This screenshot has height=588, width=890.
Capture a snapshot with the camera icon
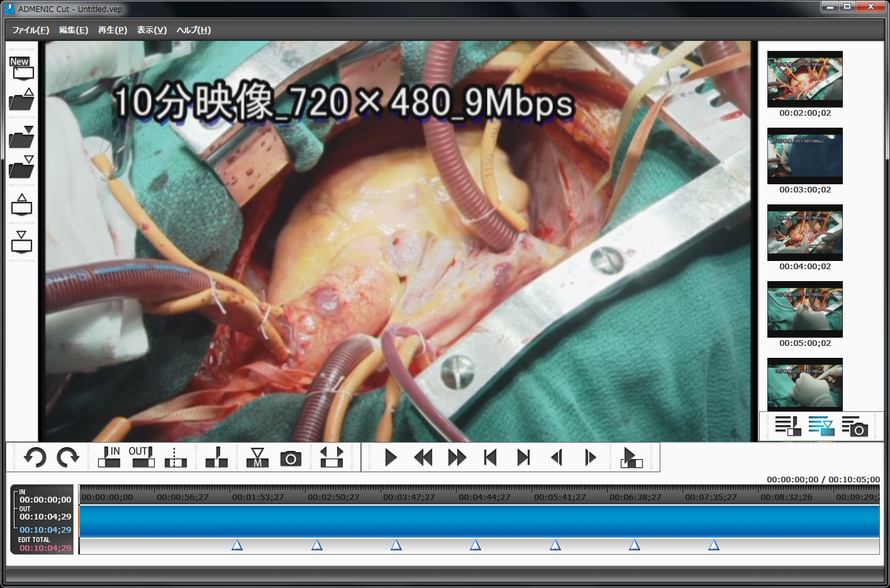pos(291,458)
